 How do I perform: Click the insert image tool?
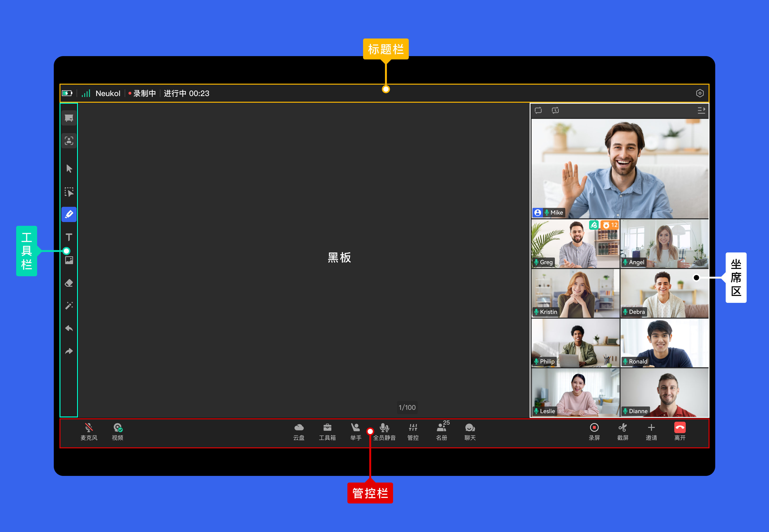[x=69, y=260]
